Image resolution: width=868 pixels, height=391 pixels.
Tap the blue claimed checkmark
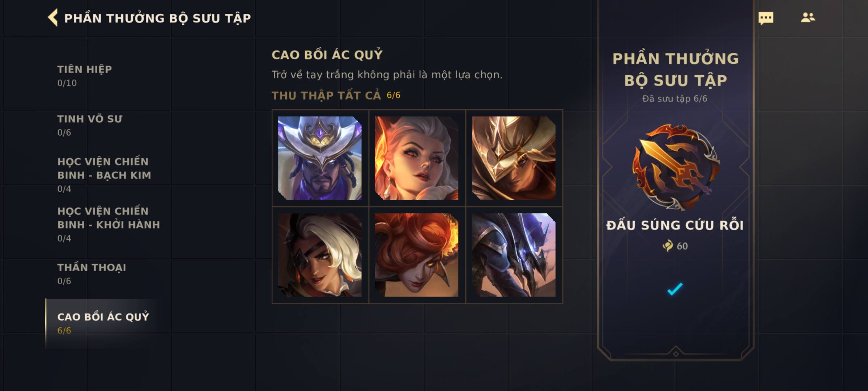point(675,289)
